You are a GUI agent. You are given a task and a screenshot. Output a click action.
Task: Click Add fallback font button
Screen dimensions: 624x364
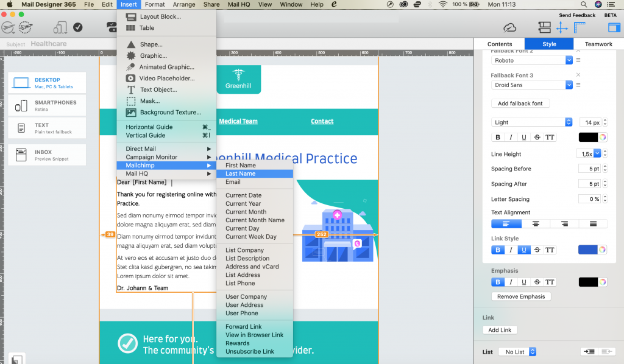tap(520, 103)
